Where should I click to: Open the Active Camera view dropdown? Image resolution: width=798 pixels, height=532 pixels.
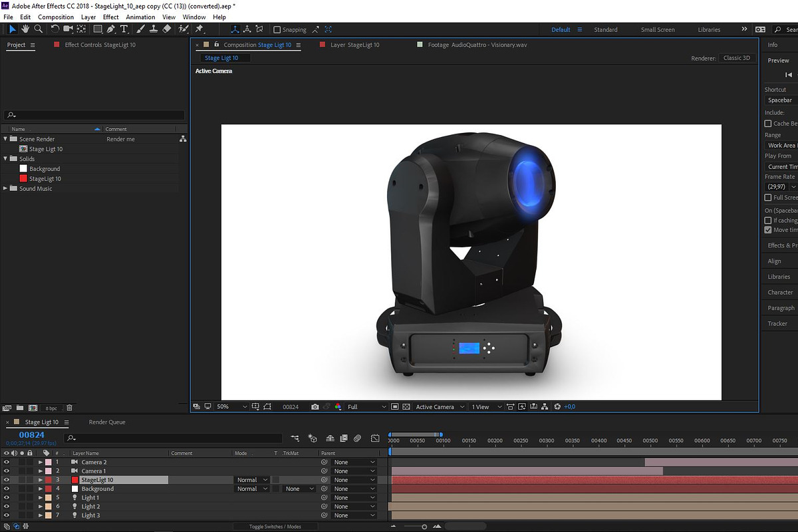click(440, 407)
